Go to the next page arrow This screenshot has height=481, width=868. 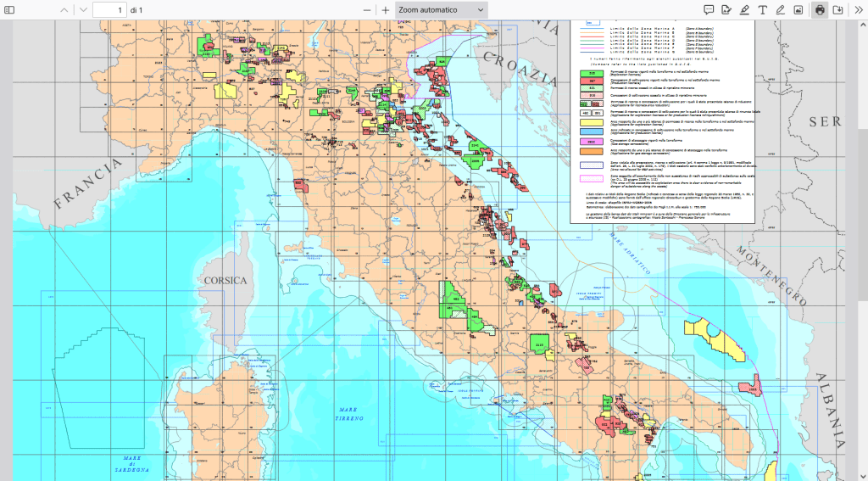pos(83,10)
